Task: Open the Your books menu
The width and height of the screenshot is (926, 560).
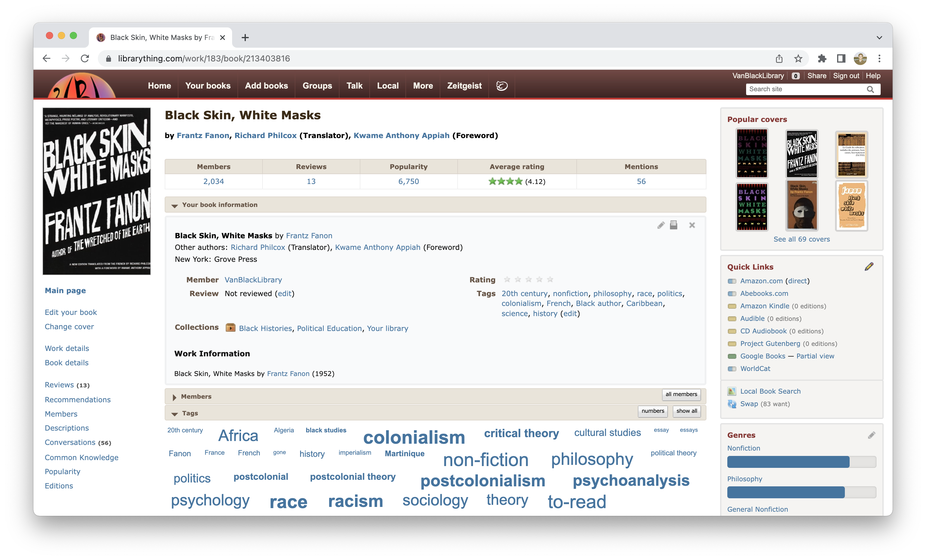Action: point(208,86)
